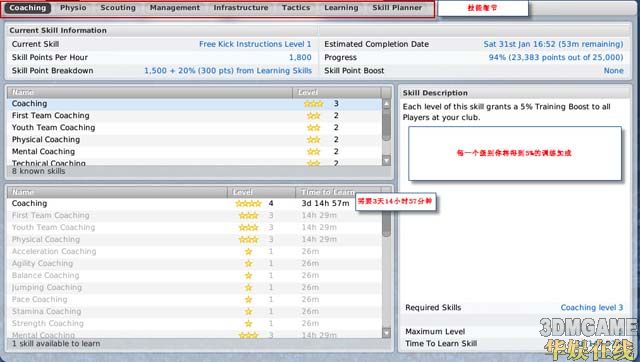Click the two-star icon of known Physical Coaching
Image resolution: width=640 pixels, height=362 pixels.
point(313,140)
